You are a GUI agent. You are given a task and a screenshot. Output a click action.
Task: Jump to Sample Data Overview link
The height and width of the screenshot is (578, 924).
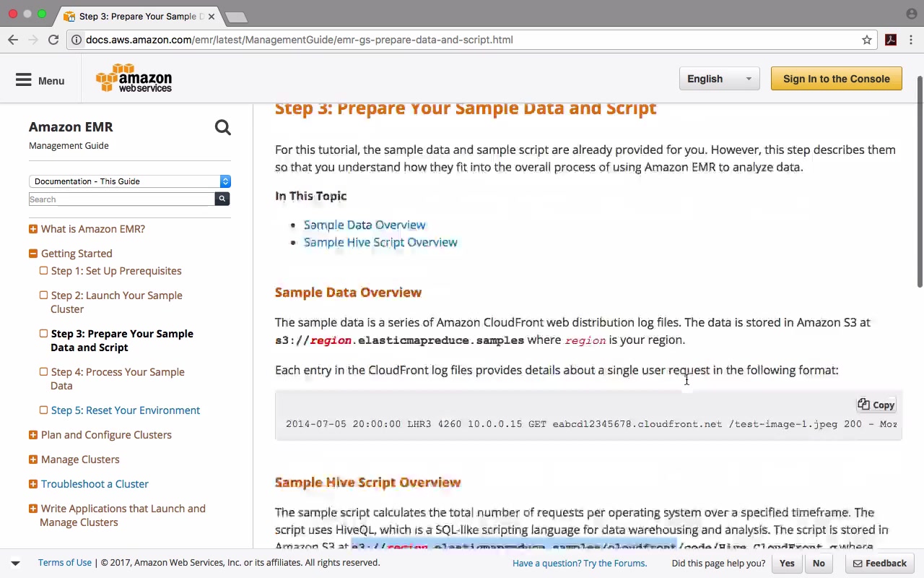(x=365, y=225)
